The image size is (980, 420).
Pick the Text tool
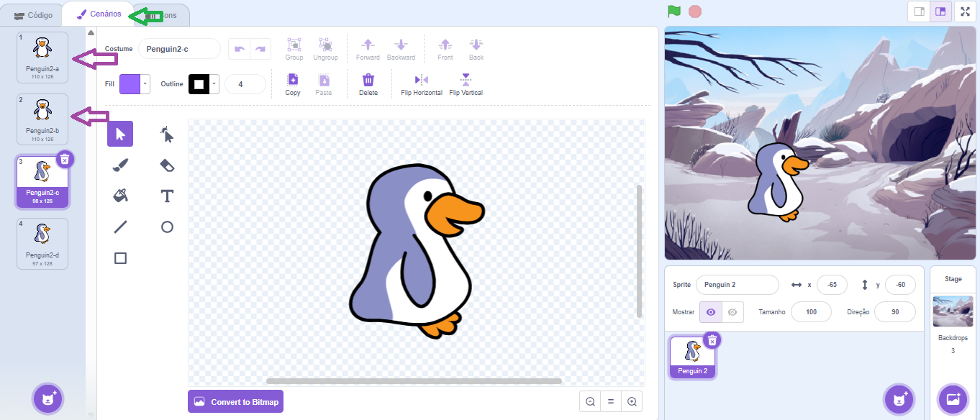click(167, 196)
